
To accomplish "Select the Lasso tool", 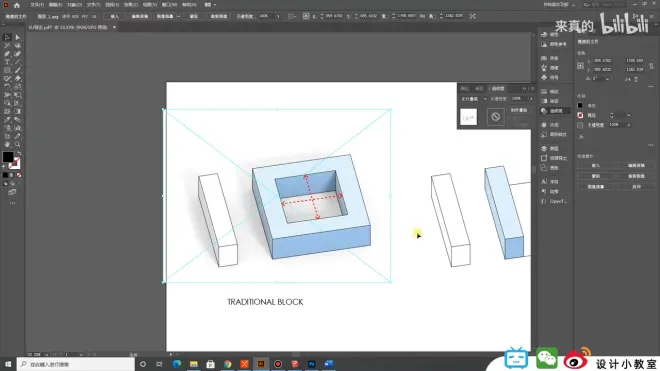I will pos(18,45).
